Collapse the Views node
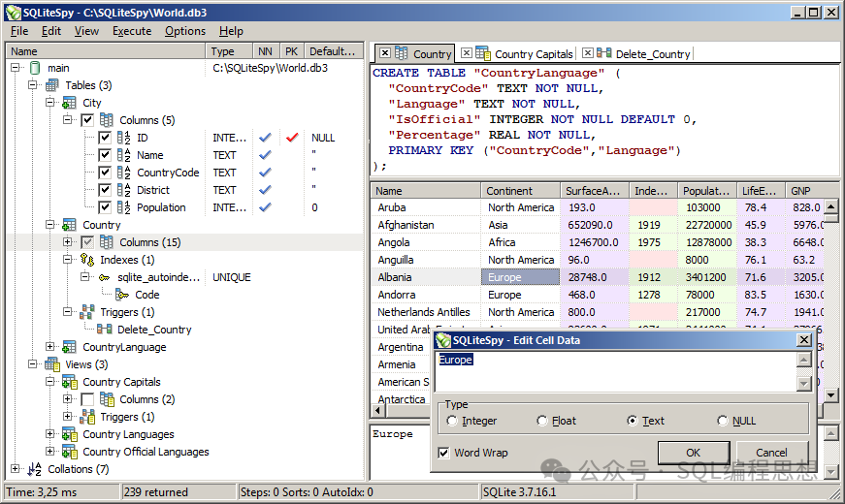845x504 pixels. pos(33,364)
